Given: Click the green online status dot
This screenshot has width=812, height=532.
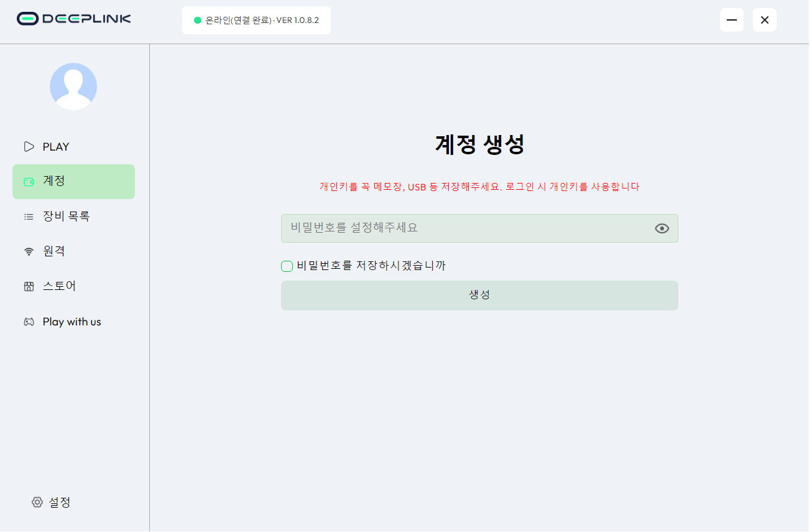Looking at the screenshot, I should click(198, 21).
